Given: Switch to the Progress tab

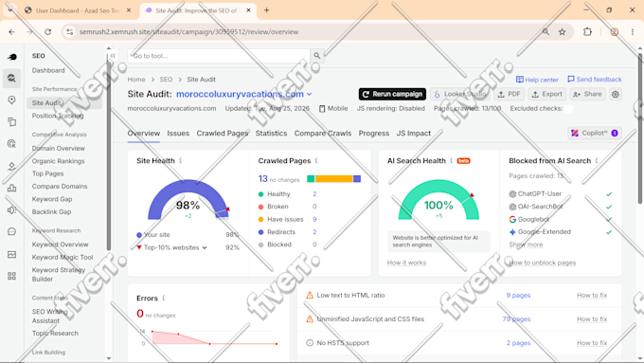Looking at the screenshot, I should point(374,134).
